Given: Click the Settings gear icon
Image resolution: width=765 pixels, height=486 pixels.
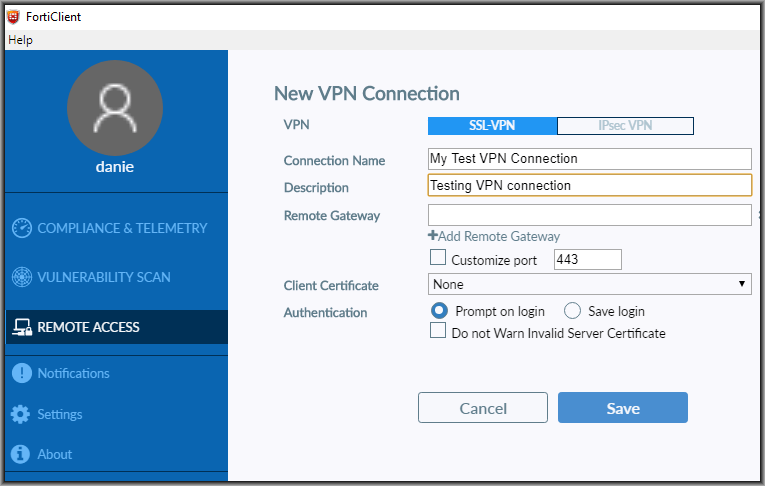Looking at the screenshot, I should click(x=20, y=414).
